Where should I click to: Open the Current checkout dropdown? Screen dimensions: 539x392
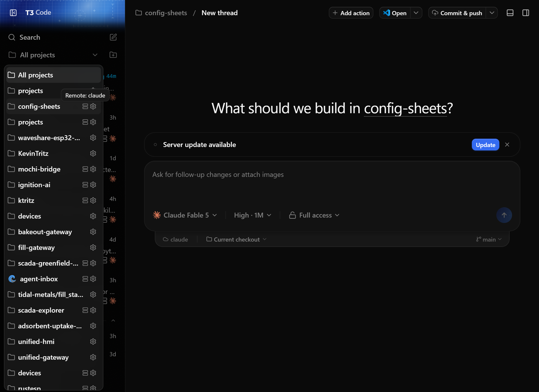(x=236, y=239)
